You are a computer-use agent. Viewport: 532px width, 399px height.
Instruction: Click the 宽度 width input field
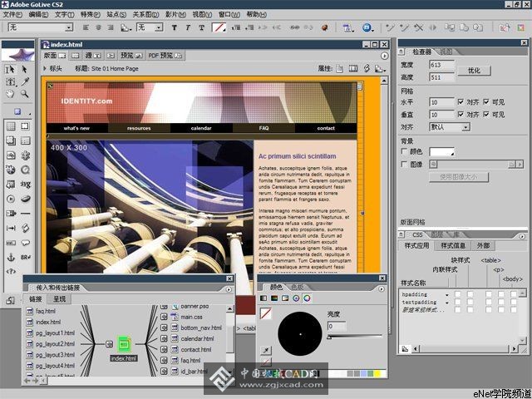point(441,65)
